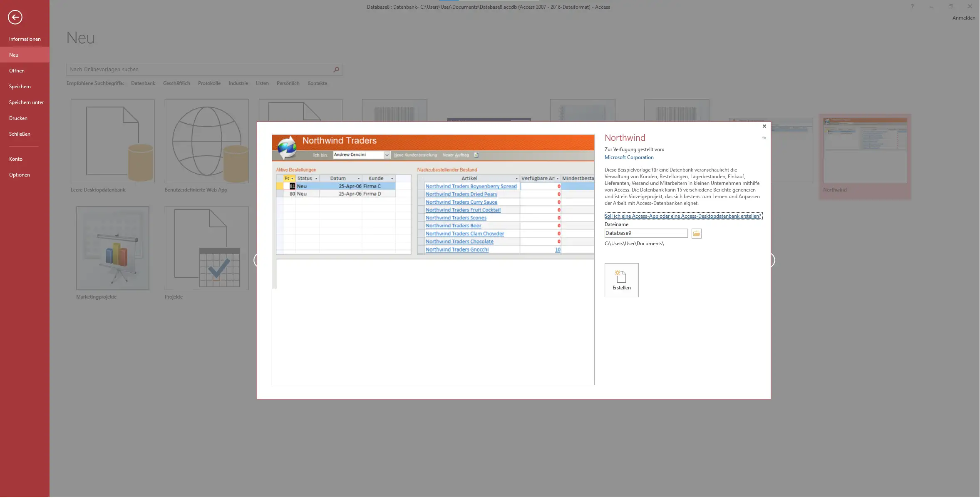Open the Öffnen menu item
The height and width of the screenshot is (498, 980).
(x=17, y=71)
